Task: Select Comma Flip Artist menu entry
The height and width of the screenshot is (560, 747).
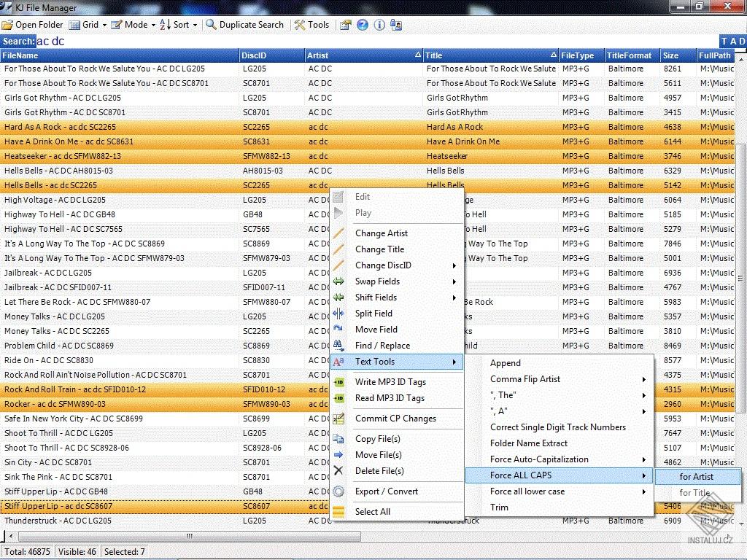Action: (x=526, y=378)
